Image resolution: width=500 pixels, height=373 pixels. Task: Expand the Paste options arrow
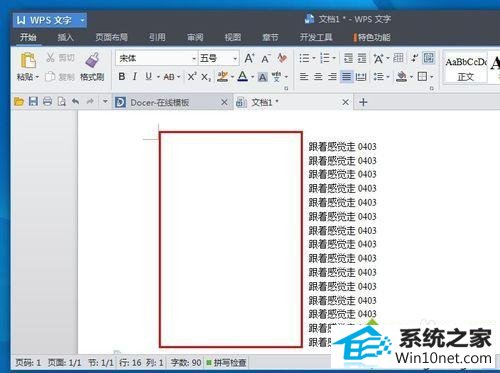(x=37, y=77)
